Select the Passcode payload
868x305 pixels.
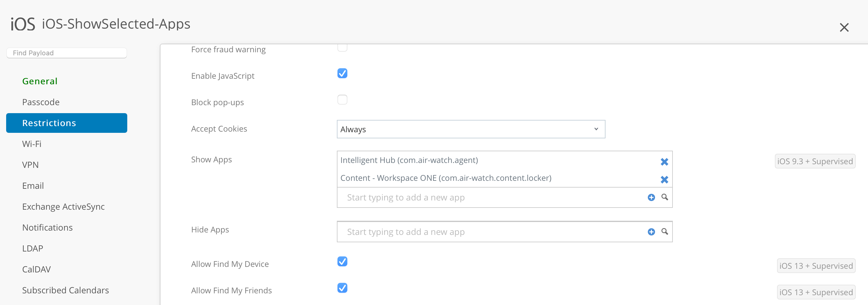point(41,102)
